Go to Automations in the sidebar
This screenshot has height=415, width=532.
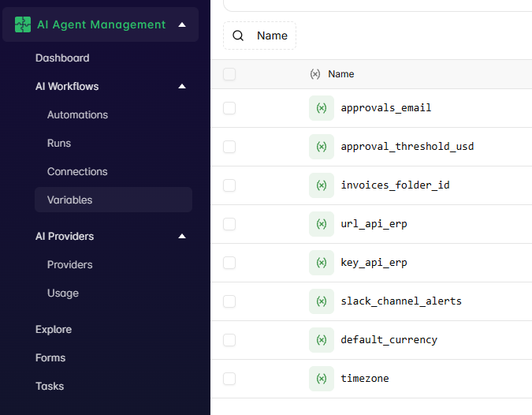(77, 114)
